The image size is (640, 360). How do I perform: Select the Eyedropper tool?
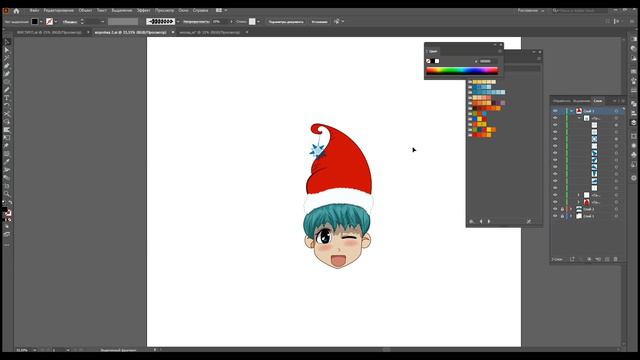[x=7, y=162]
